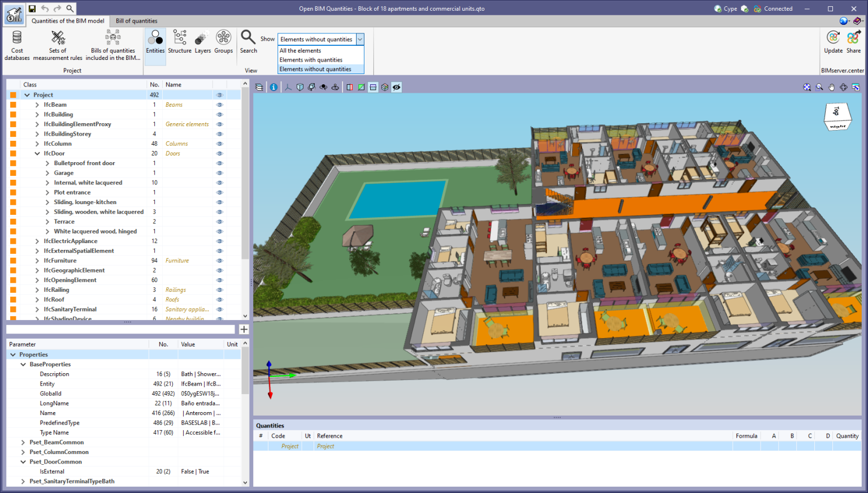Screen dimensions: 868x493
Task: Click the orange color swatch beside IfcBeam
Action: pos(12,105)
